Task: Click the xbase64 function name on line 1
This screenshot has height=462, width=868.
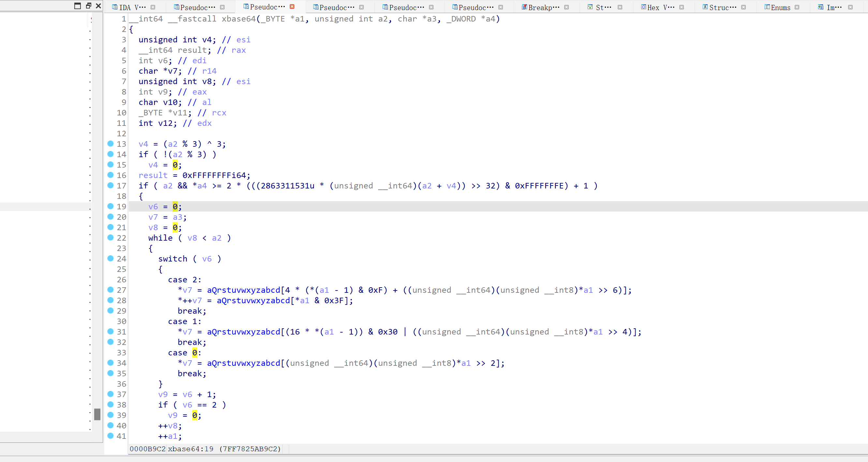Action: [x=239, y=19]
